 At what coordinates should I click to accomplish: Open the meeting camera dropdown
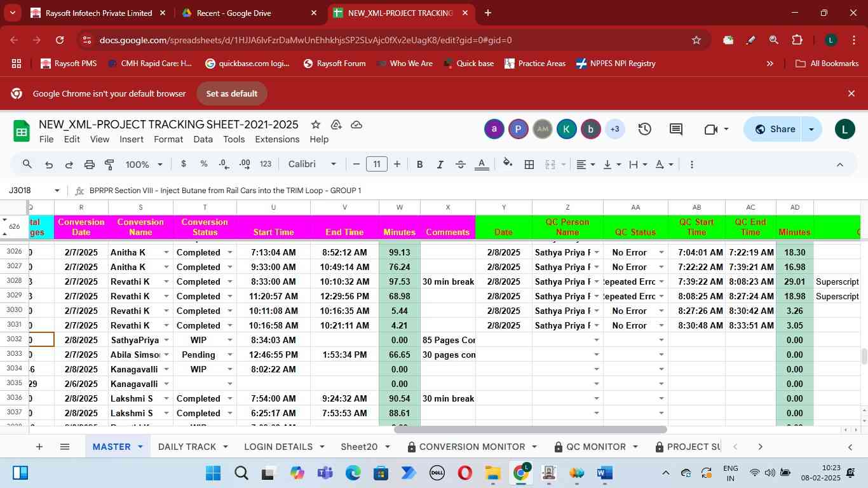726,129
